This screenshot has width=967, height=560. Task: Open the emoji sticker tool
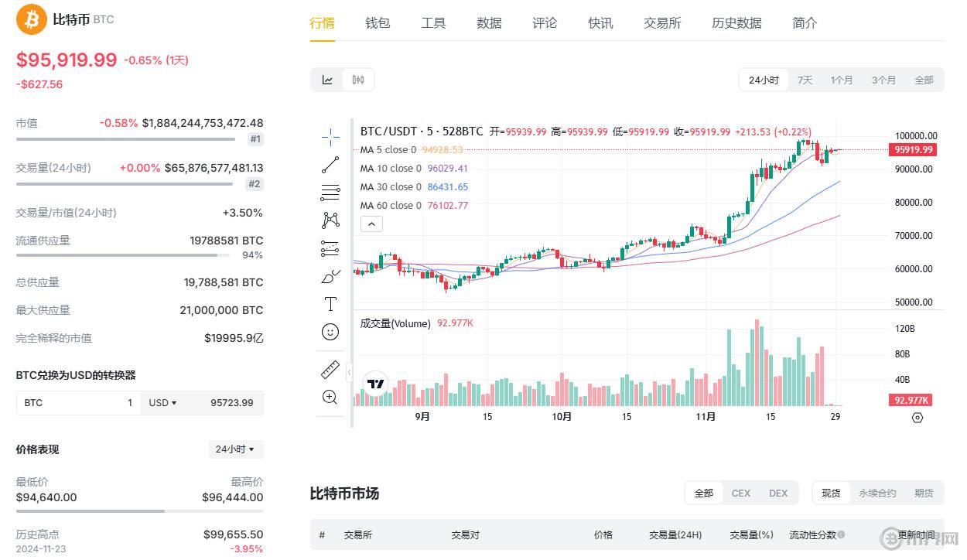click(330, 332)
